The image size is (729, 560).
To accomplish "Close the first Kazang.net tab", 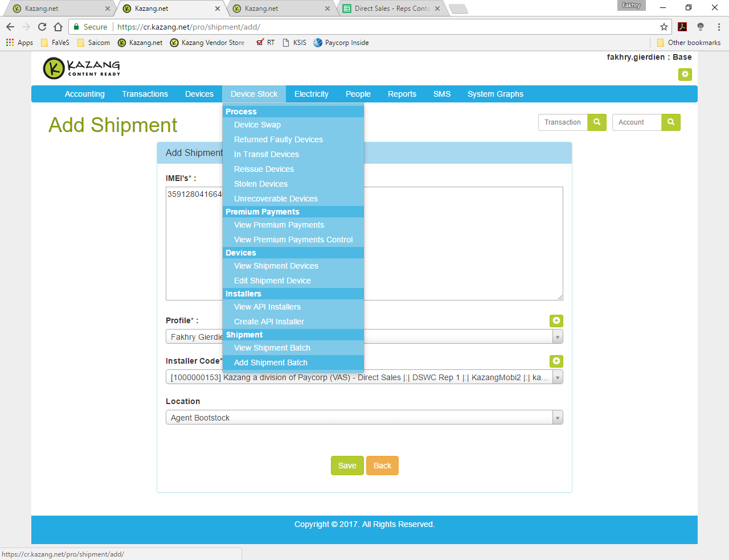I will [108, 9].
